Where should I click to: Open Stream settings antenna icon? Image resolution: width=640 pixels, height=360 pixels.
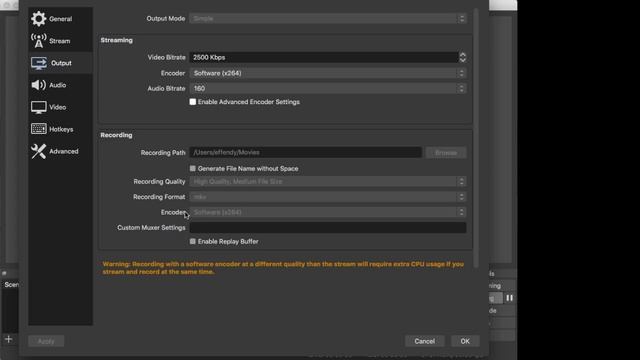click(38, 41)
